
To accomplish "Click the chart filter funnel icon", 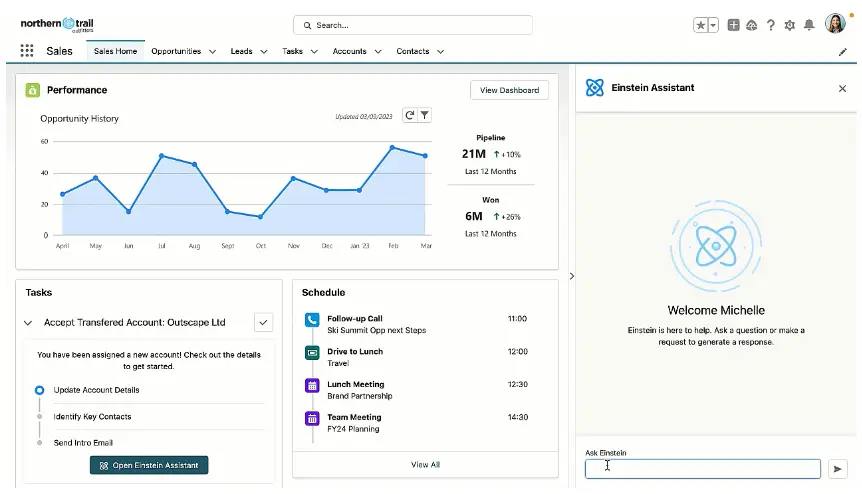I will click(x=425, y=116).
